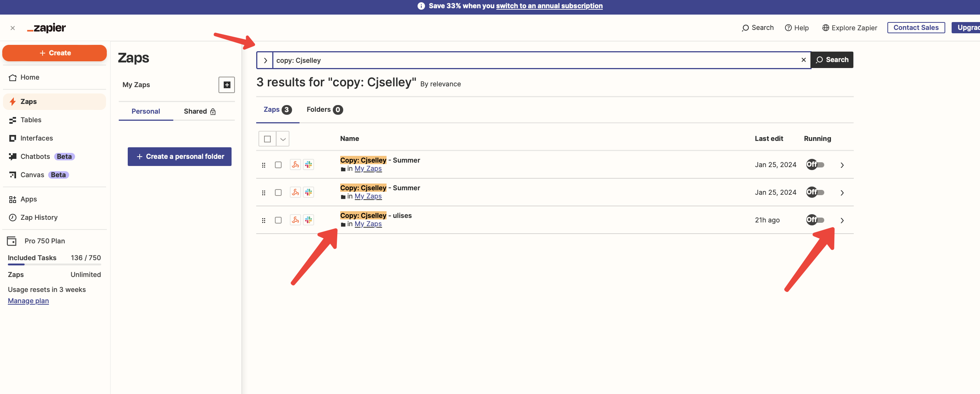Open Apps in the sidebar
Image resolution: width=980 pixels, height=394 pixels.
[55, 199]
